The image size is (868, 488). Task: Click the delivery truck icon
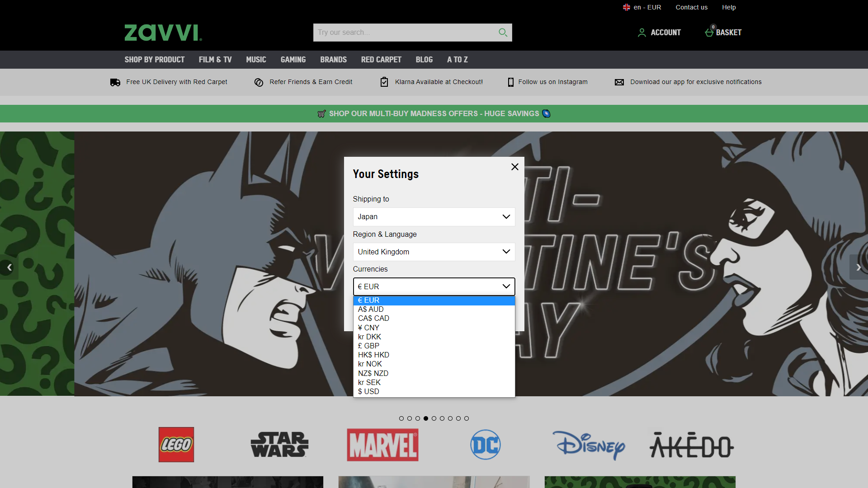(x=115, y=82)
